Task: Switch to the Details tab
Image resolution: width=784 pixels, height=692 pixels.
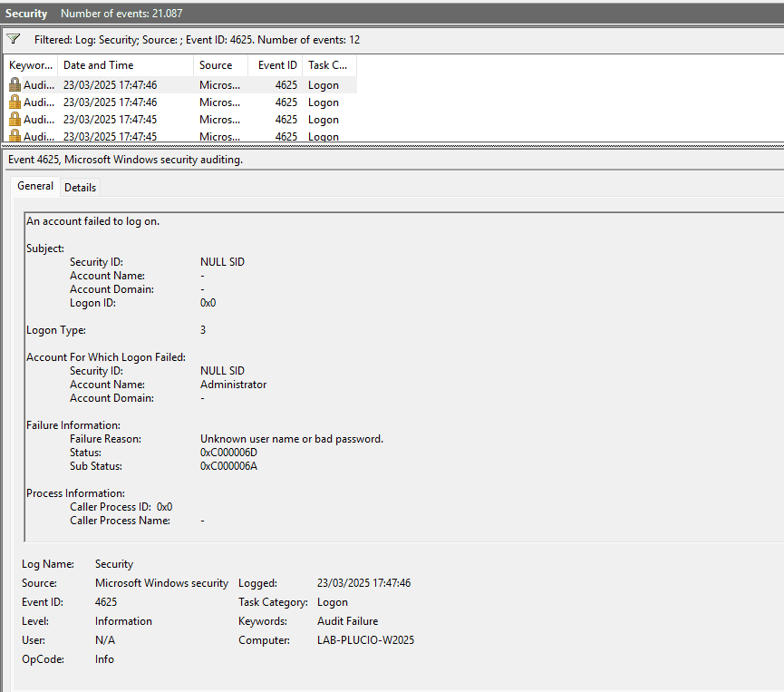Action: click(80, 188)
